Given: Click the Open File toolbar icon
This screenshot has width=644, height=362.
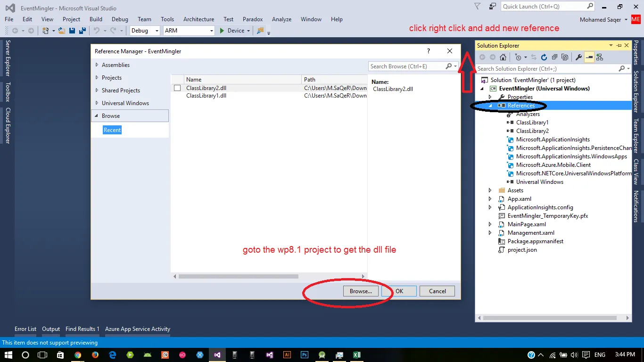Looking at the screenshot, I should 61,31.
